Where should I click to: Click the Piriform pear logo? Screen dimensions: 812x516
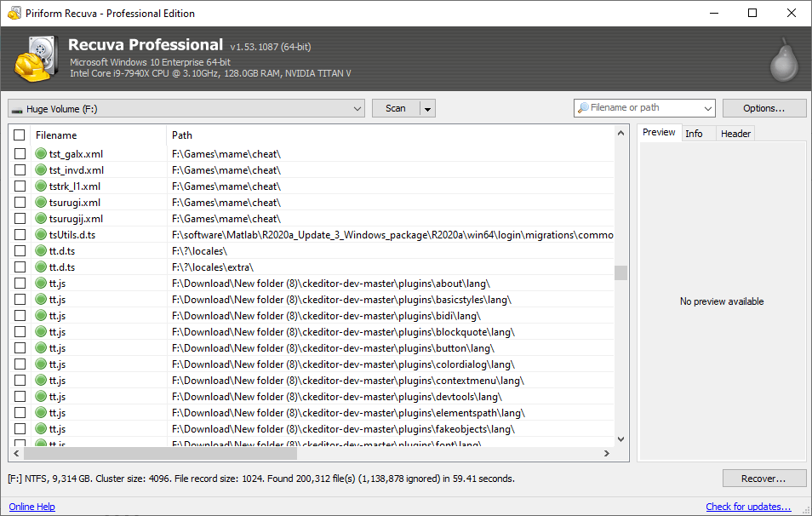(784, 60)
